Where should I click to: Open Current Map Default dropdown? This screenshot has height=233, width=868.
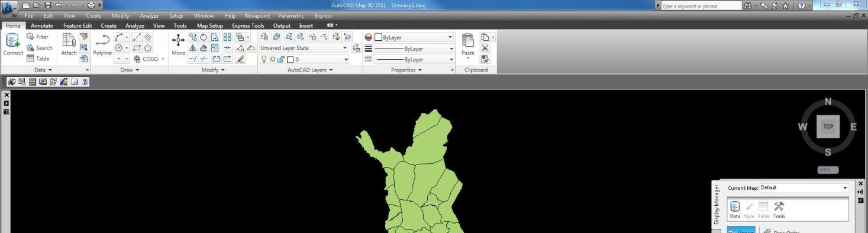pos(804,188)
